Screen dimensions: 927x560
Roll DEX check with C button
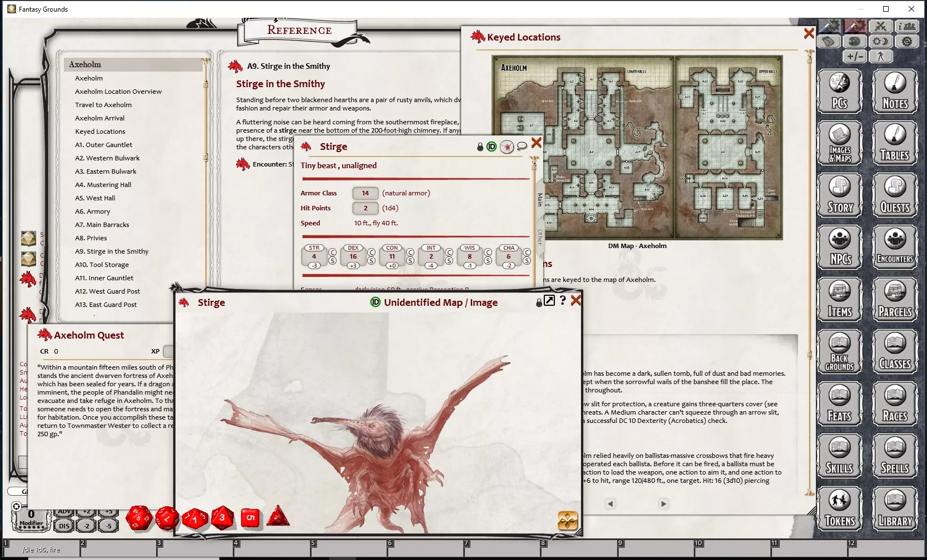(372, 253)
